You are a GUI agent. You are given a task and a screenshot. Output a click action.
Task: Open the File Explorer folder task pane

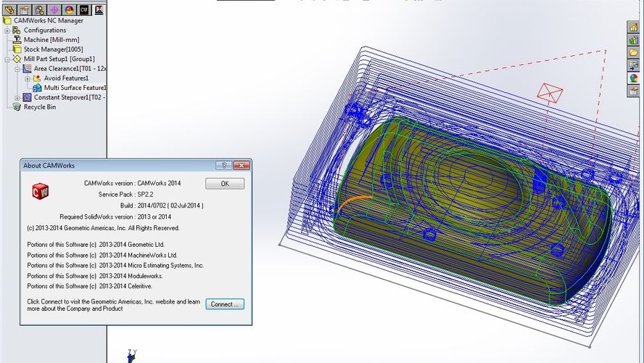633,52
